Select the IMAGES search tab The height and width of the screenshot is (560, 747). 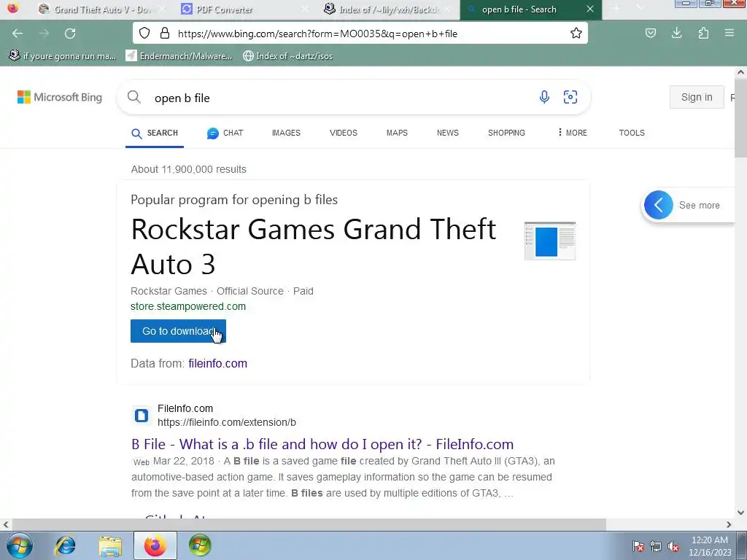(286, 133)
